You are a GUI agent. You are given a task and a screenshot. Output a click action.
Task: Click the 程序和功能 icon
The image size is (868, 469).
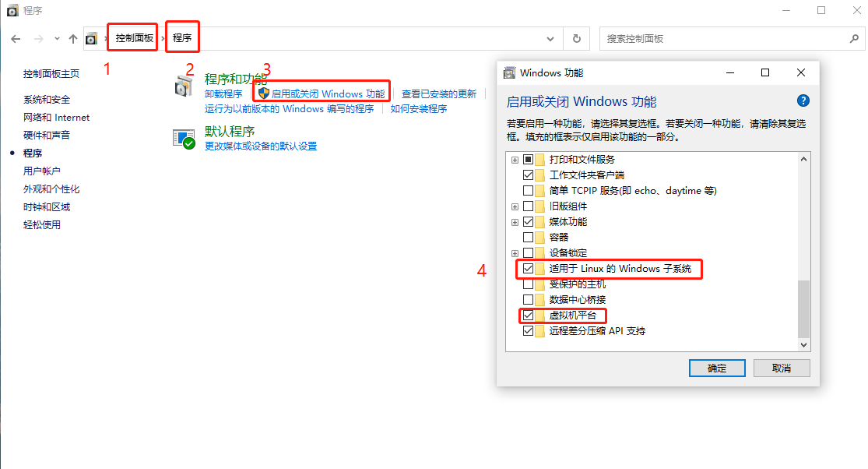tap(183, 87)
